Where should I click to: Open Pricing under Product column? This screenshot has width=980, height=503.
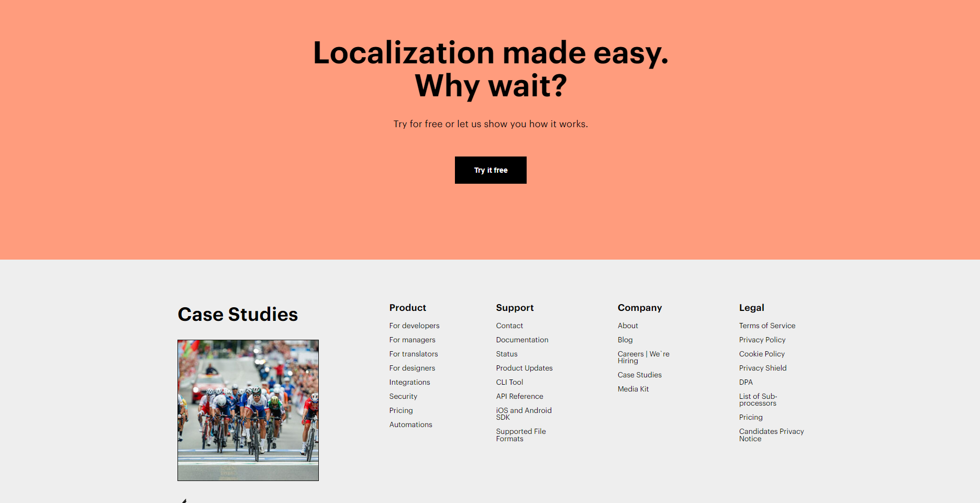pos(401,410)
